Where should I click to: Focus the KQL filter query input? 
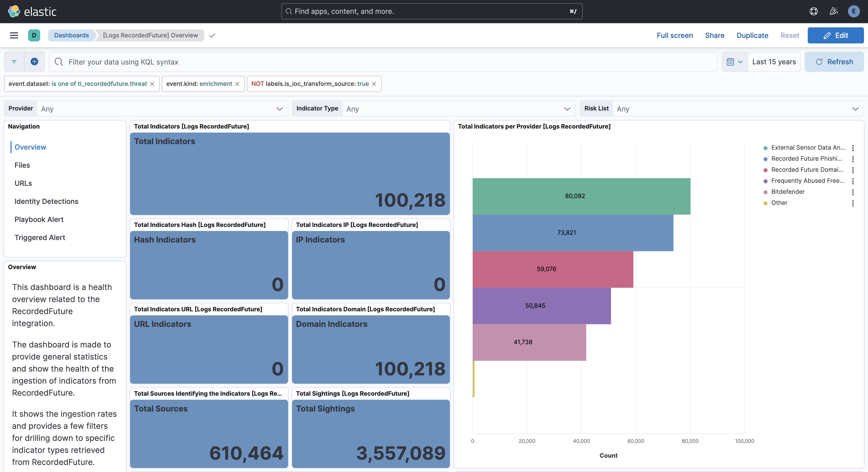(x=383, y=62)
